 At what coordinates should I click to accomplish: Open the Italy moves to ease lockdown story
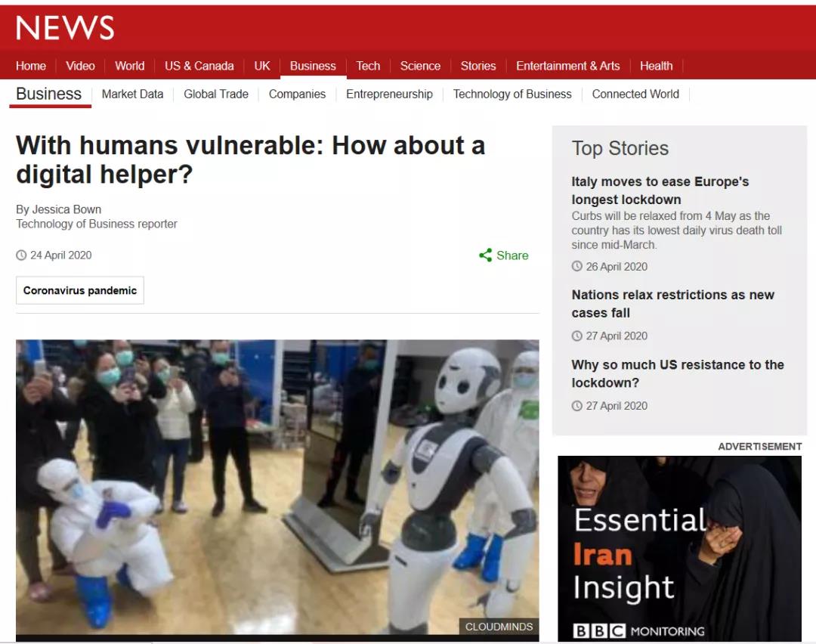(x=660, y=190)
